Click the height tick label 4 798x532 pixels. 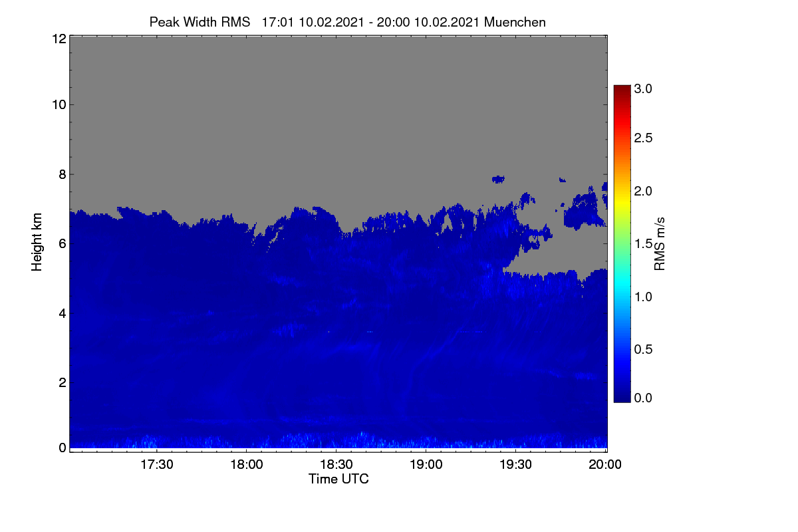61,313
